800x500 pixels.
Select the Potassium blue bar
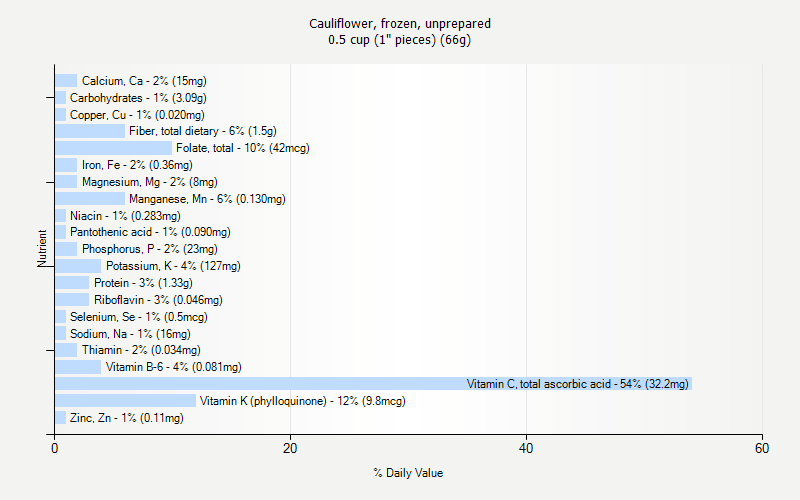(x=79, y=266)
